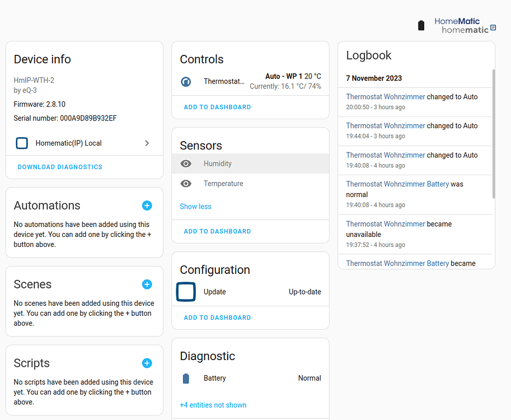Click the Homematic(IP) Local integration icon

coord(22,143)
